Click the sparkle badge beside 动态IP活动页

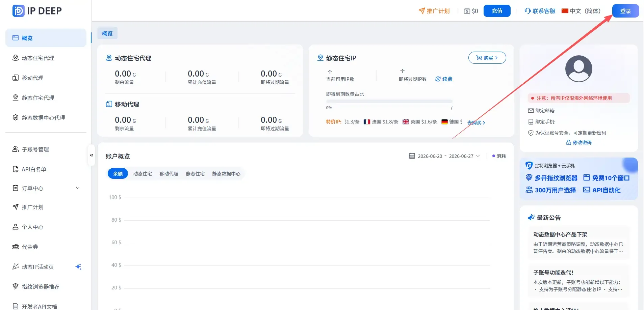[x=78, y=266]
